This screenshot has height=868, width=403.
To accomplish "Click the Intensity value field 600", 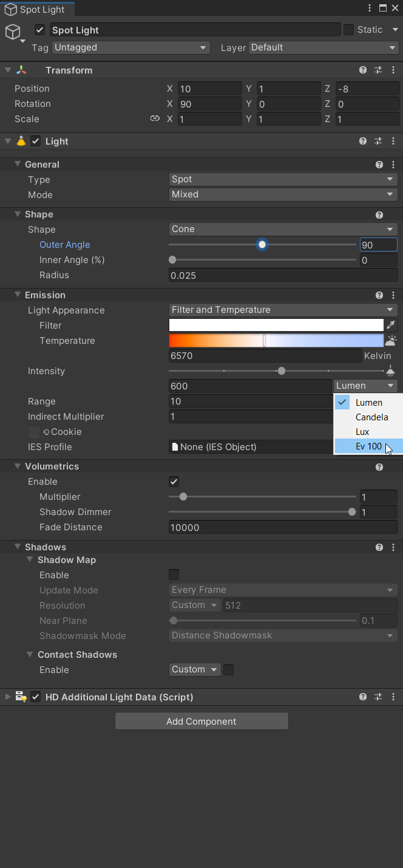I will click(x=250, y=386).
